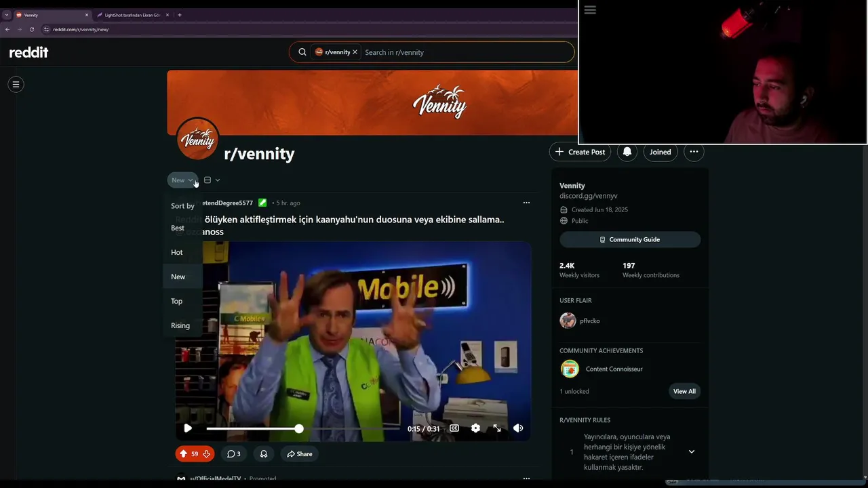Viewport: 868px width, 488px height.
Task: Close the Vennity browser tab
Action: pyautogui.click(x=87, y=15)
